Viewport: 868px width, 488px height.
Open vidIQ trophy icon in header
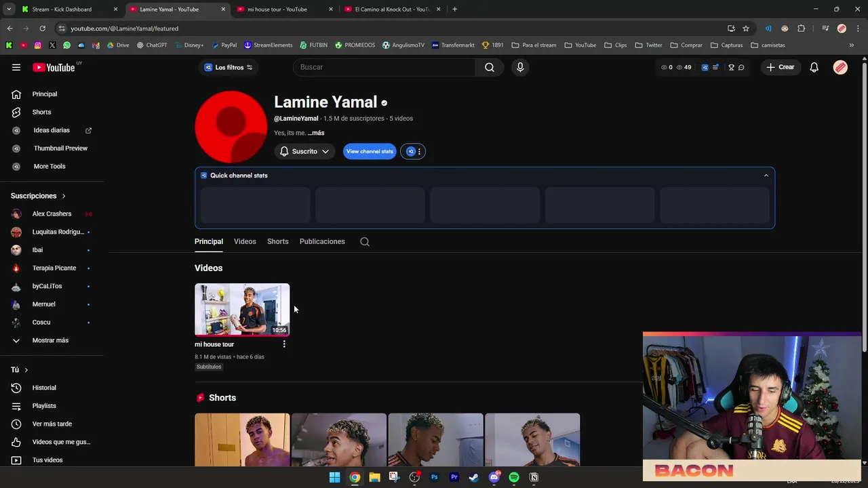point(731,67)
